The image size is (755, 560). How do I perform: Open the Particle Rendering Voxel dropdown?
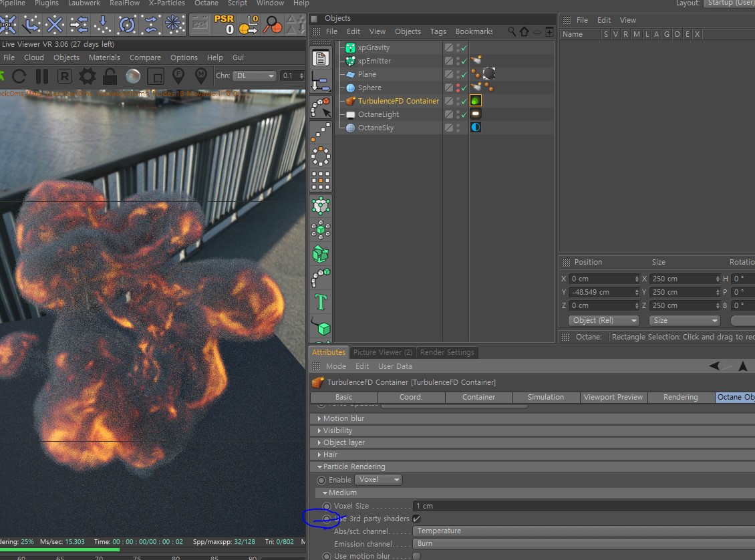pyautogui.click(x=378, y=480)
